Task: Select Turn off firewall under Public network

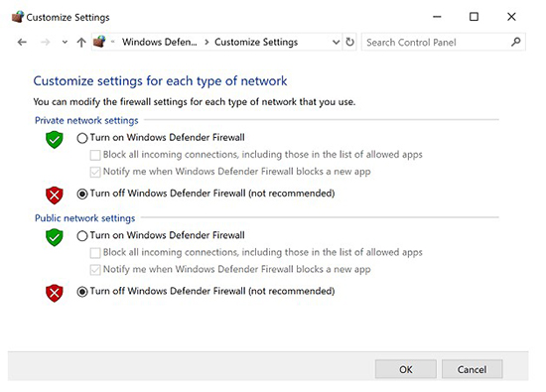Action: click(82, 292)
